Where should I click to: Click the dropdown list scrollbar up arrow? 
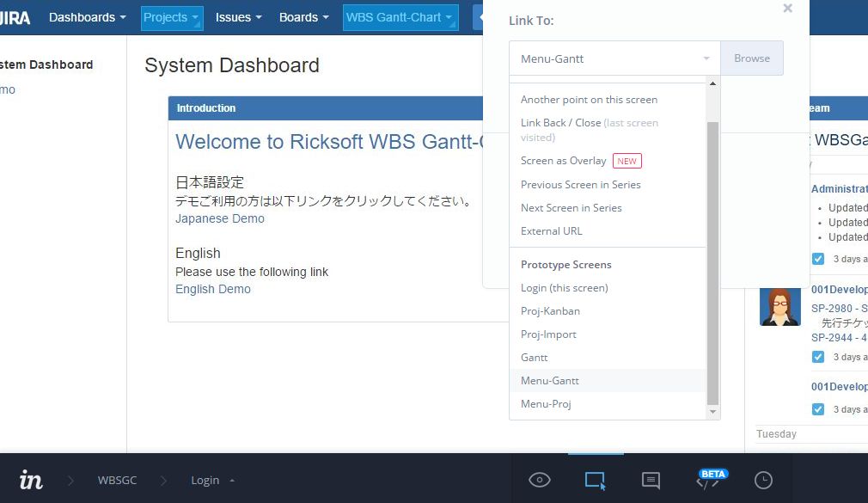(x=713, y=83)
